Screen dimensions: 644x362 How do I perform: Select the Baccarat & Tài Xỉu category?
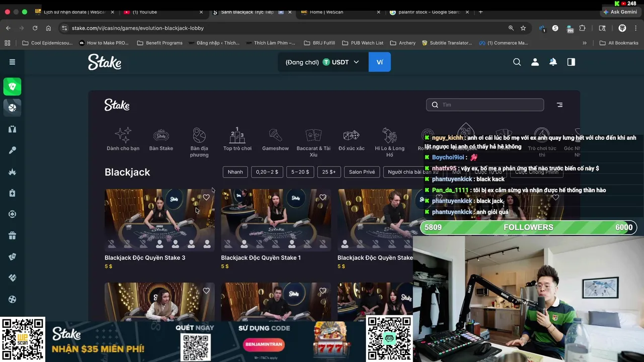point(313,142)
